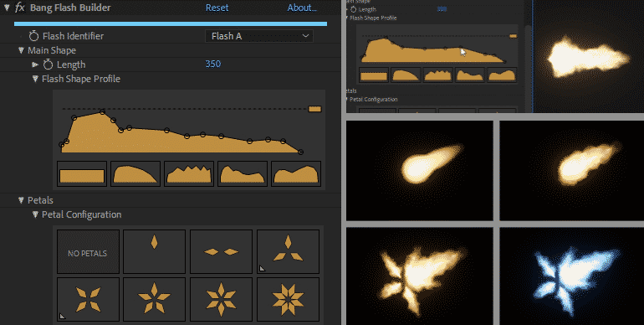
Task: Collapse the Main Shape group
Action: [22, 50]
